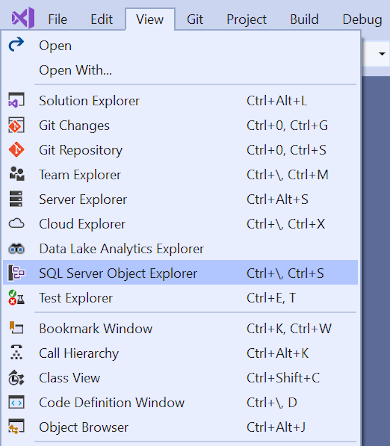Select Bookmark Window menu entry
The width and height of the screenshot is (390, 446).
(180, 328)
